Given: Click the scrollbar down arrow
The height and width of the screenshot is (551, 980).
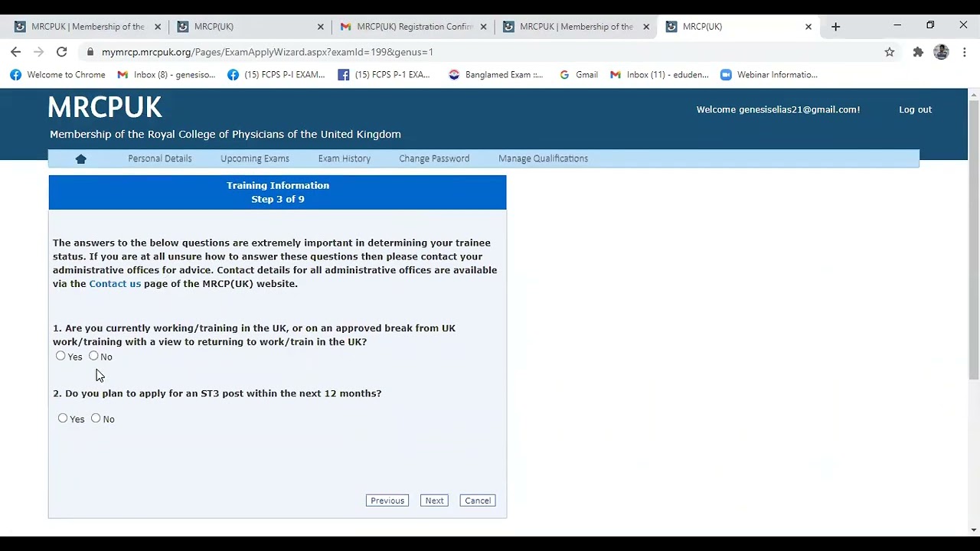Looking at the screenshot, I should [974, 530].
